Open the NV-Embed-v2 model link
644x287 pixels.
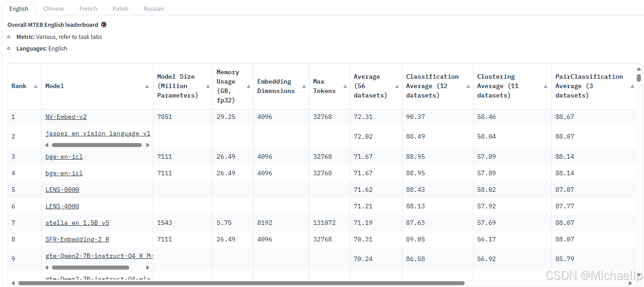pyautogui.click(x=66, y=117)
